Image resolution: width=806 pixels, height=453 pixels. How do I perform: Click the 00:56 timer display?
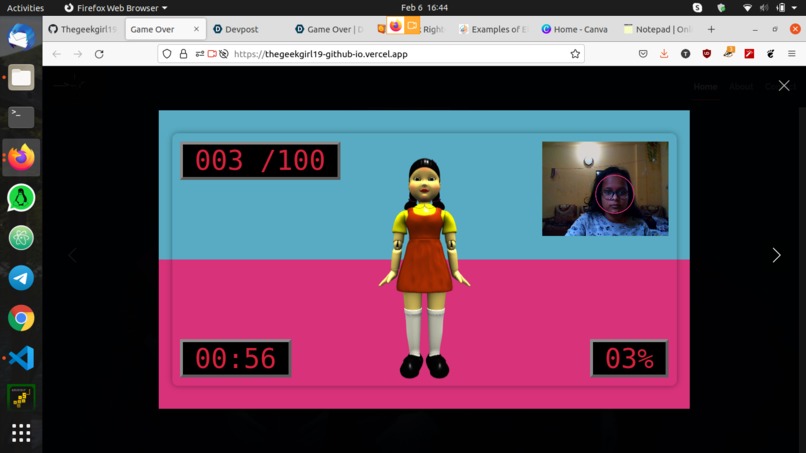(x=235, y=358)
